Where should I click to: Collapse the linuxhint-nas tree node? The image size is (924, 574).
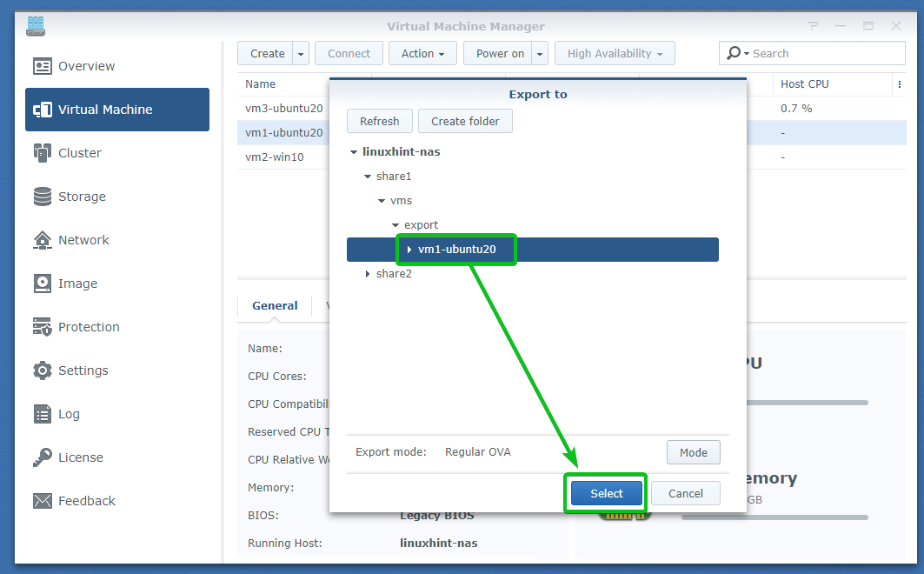pos(354,152)
